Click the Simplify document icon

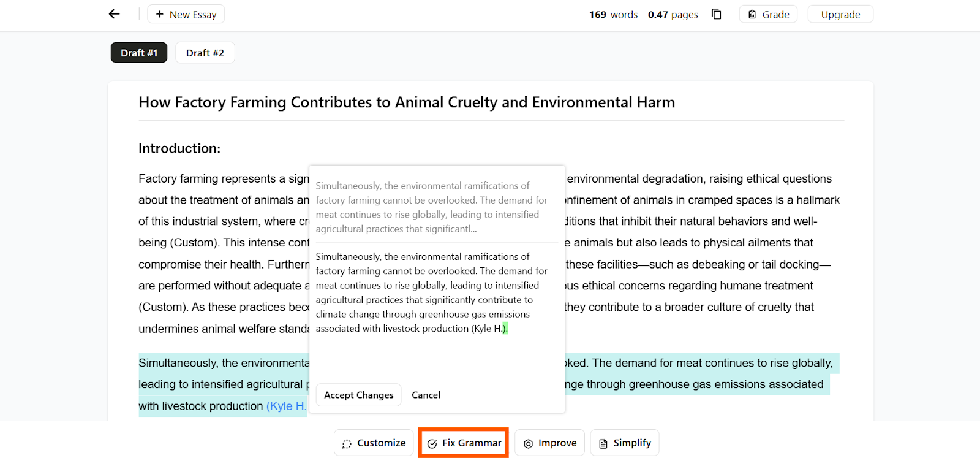coord(603,443)
